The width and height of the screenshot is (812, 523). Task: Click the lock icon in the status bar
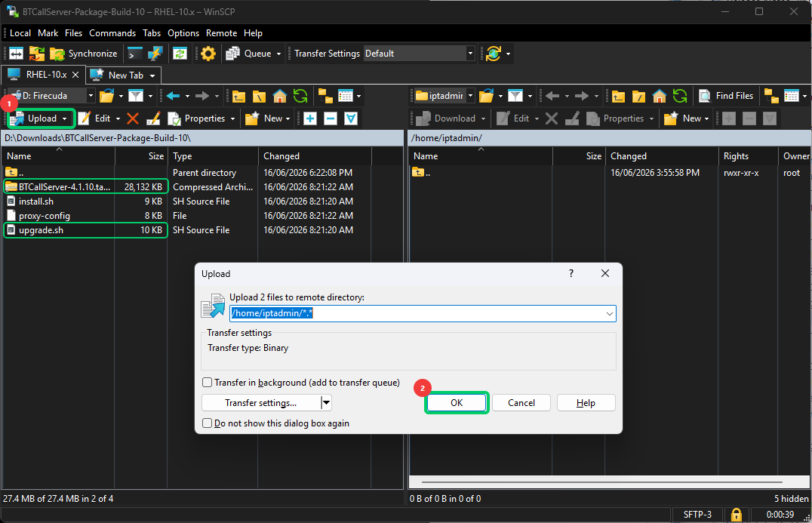[x=736, y=514]
